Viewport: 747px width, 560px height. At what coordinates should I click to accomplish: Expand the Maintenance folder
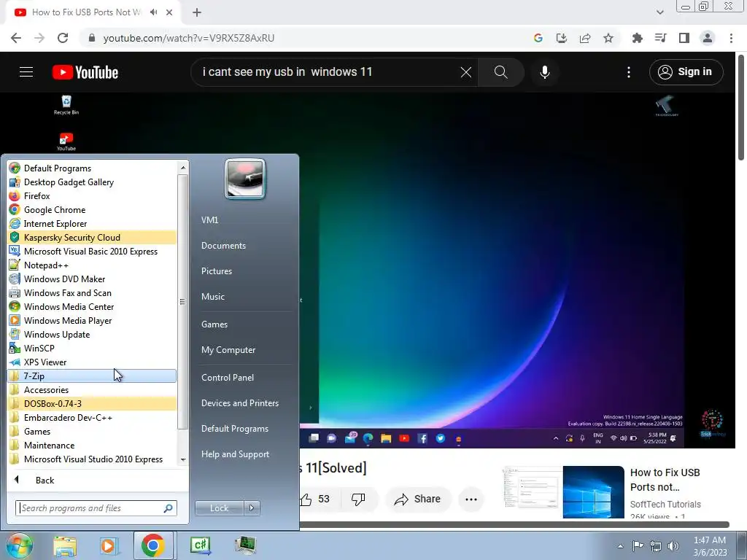point(92,446)
